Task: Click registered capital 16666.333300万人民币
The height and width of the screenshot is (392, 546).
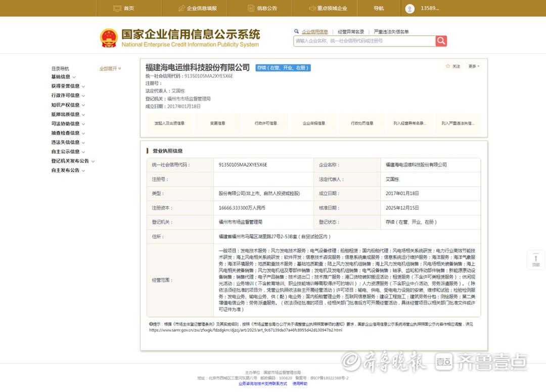Action: click(x=242, y=208)
